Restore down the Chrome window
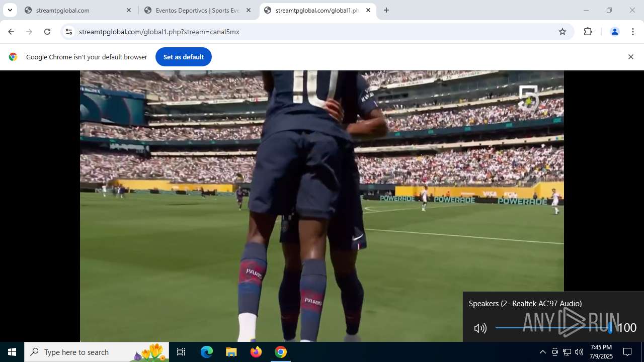The image size is (644, 362). (x=609, y=10)
